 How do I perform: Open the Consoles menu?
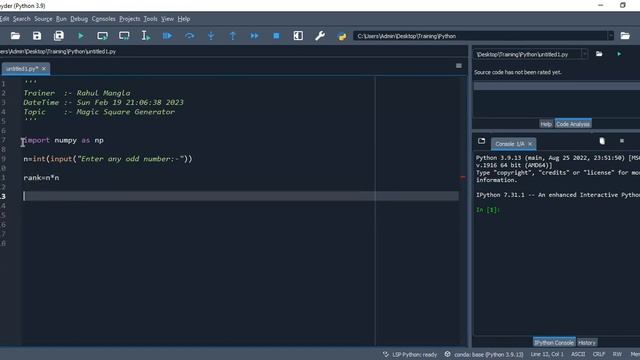[x=104, y=19]
